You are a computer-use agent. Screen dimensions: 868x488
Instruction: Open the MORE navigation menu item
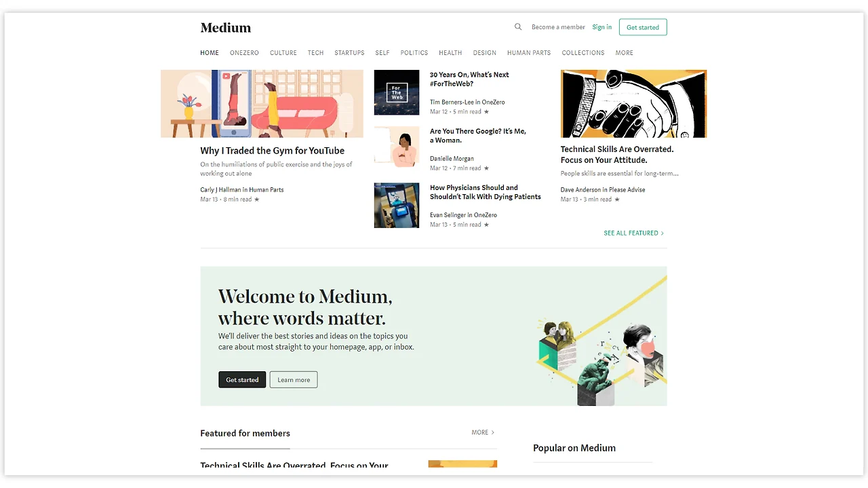point(625,53)
